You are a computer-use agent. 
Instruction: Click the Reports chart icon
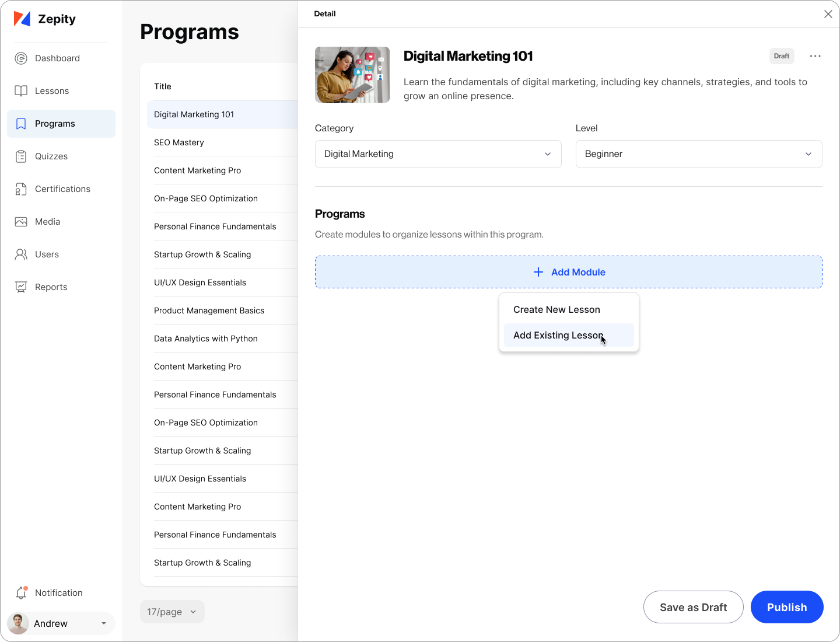(x=21, y=287)
